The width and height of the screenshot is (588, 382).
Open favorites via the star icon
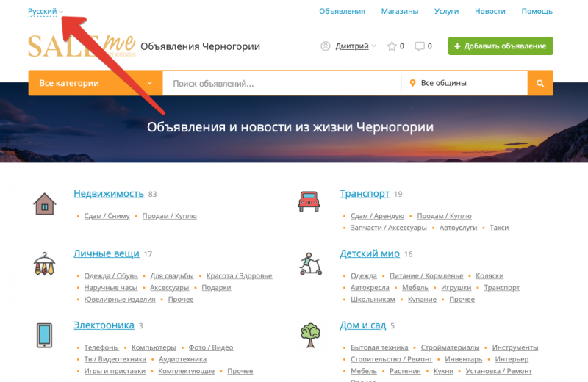point(392,46)
